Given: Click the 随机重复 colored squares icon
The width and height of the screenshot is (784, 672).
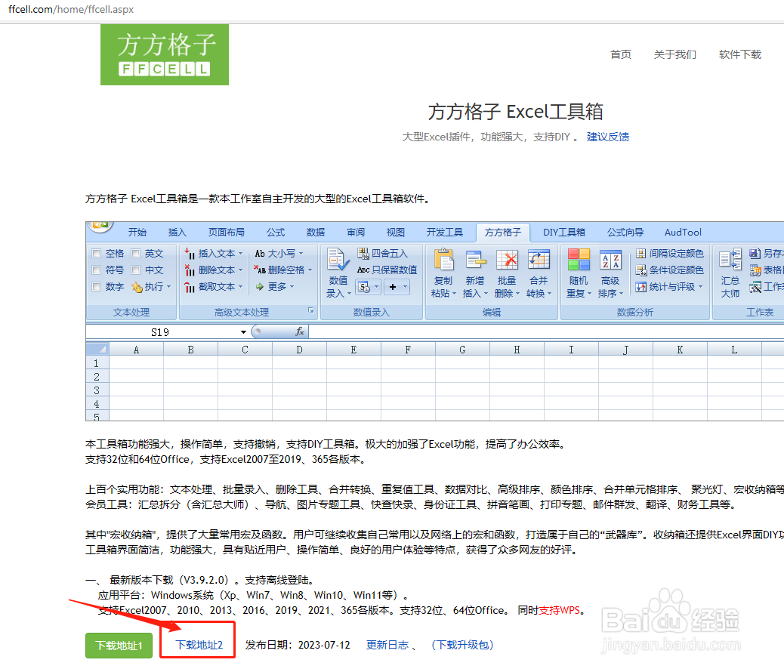Looking at the screenshot, I should (579, 260).
